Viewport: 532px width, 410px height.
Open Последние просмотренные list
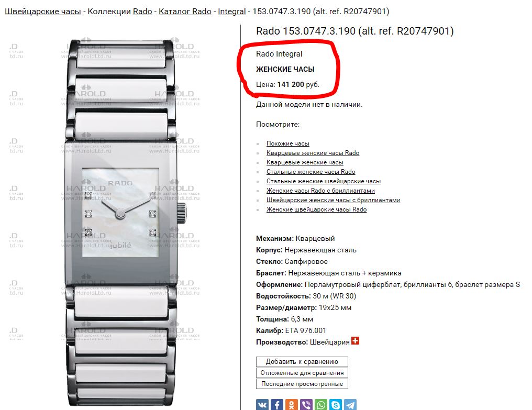(x=302, y=384)
